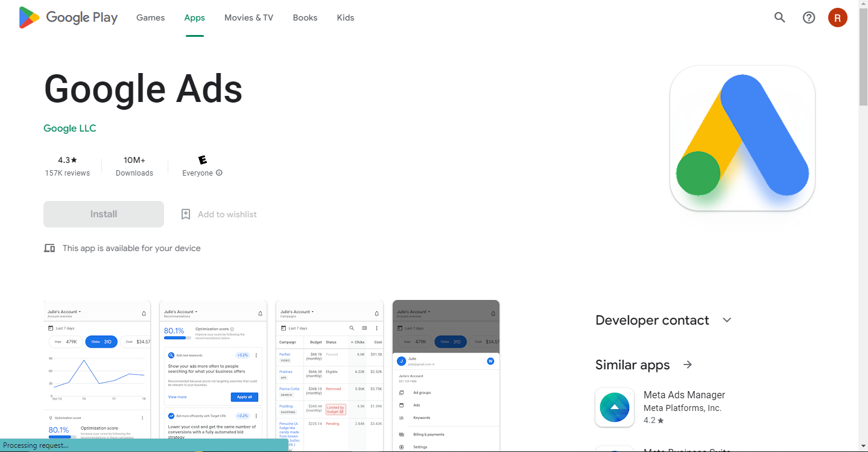The width and height of the screenshot is (868, 452).
Task: Click the Everyone content rating E badge
Action: pos(203,160)
